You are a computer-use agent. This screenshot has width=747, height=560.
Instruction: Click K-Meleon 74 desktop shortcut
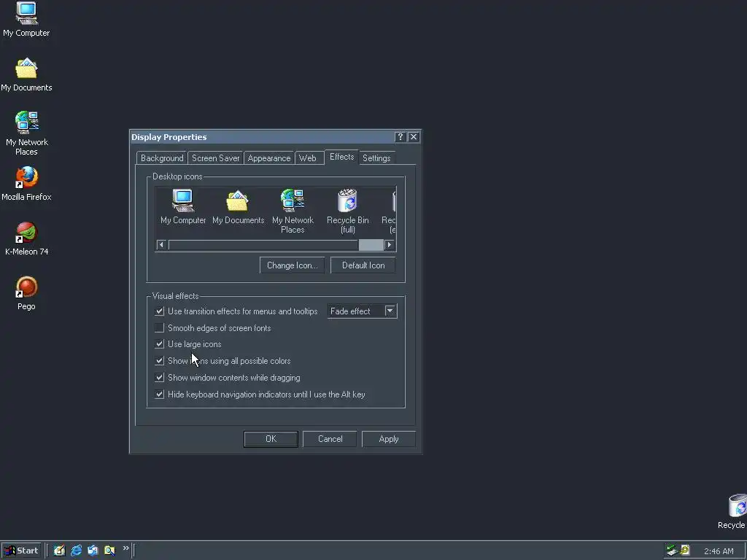(26, 238)
